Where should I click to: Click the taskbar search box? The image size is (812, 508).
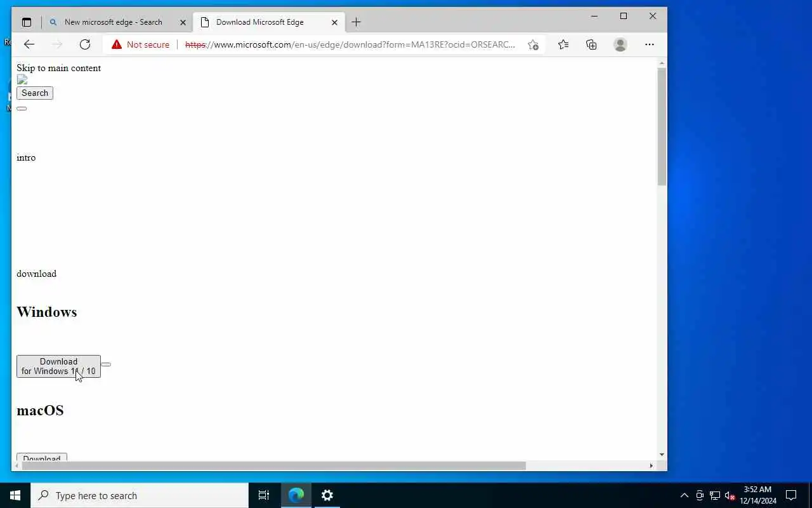point(140,495)
